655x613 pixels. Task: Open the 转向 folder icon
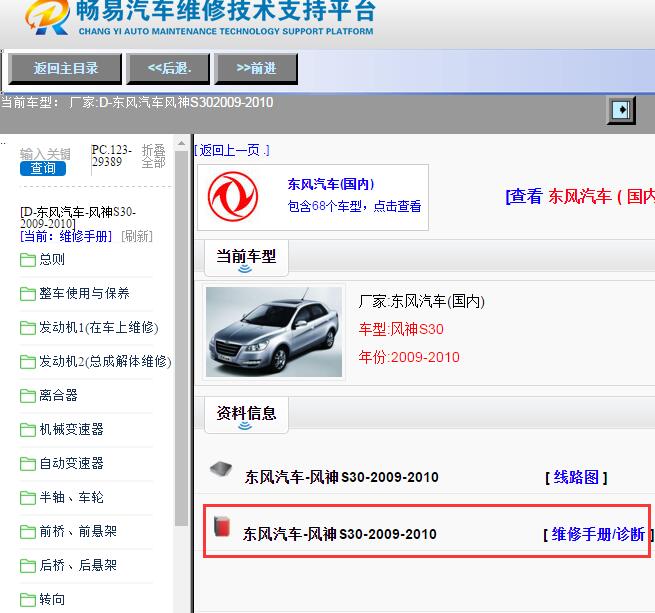click(x=28, y=600)
